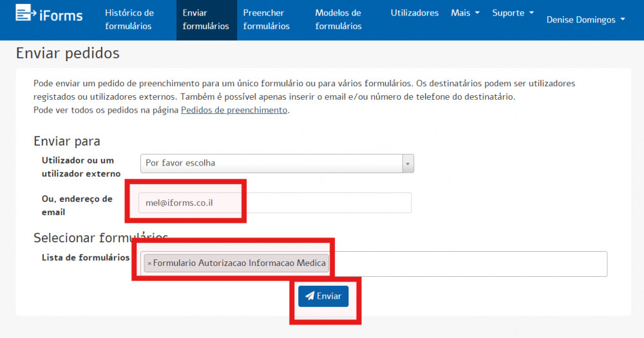Viewport: 644px width, 338px height.
Task: Click the 'Utilizador ou um utilizador externo' label
Action: point(80,167)
